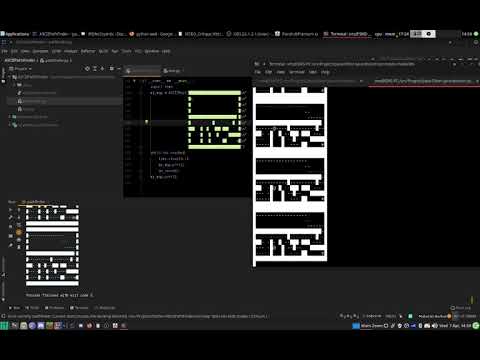Select the active editor file tab
The height and width of the screenshot is (360, 480).
coord(143,71)
